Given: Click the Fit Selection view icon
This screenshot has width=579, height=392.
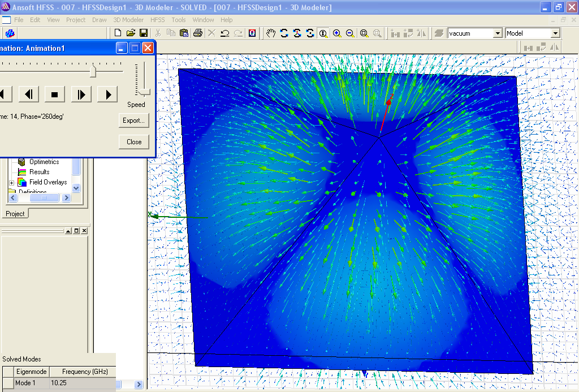Looking at the screenshot, I should [x=377, y=33].
